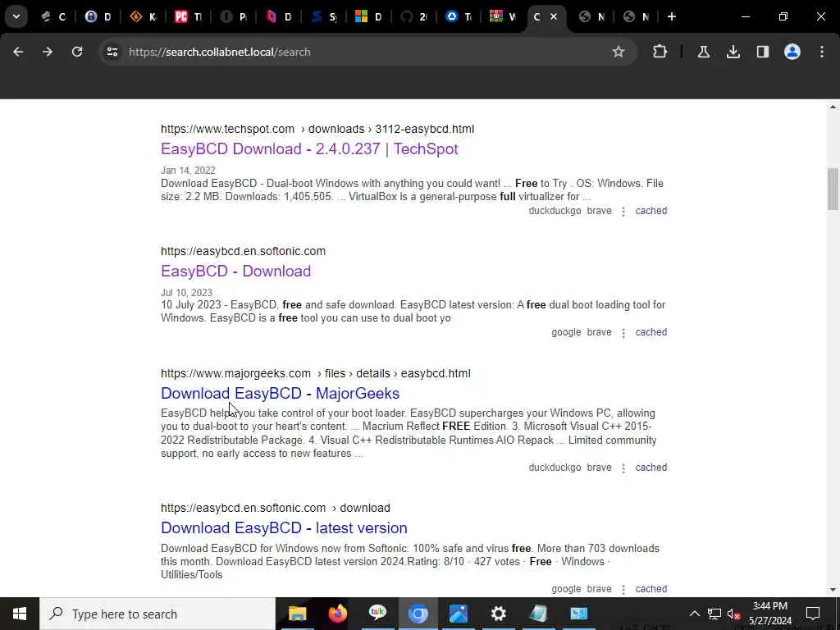Open the network status tray icon
The width and height of the screenshot is (840, 630).
714,614
